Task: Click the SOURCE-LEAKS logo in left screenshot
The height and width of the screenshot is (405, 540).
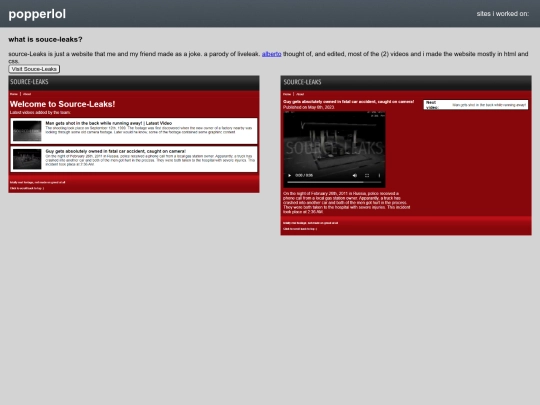Action: click(x=29, y=82)
